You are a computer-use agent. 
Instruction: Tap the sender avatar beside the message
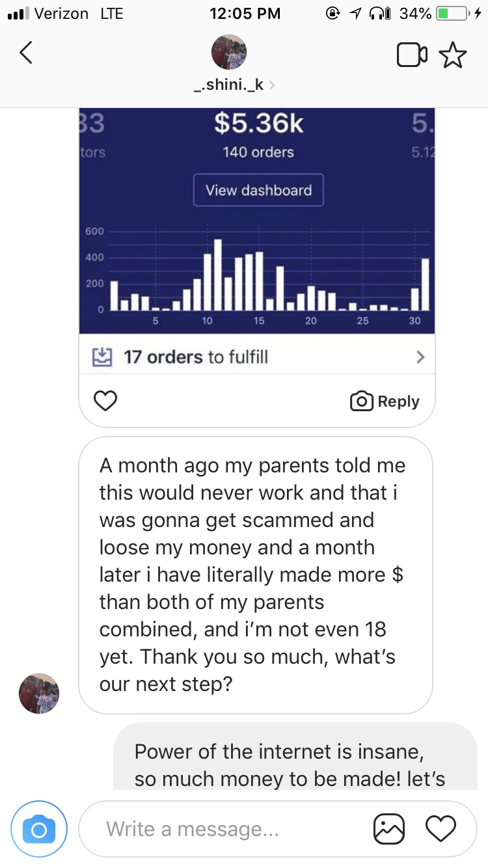click(39, 694)
